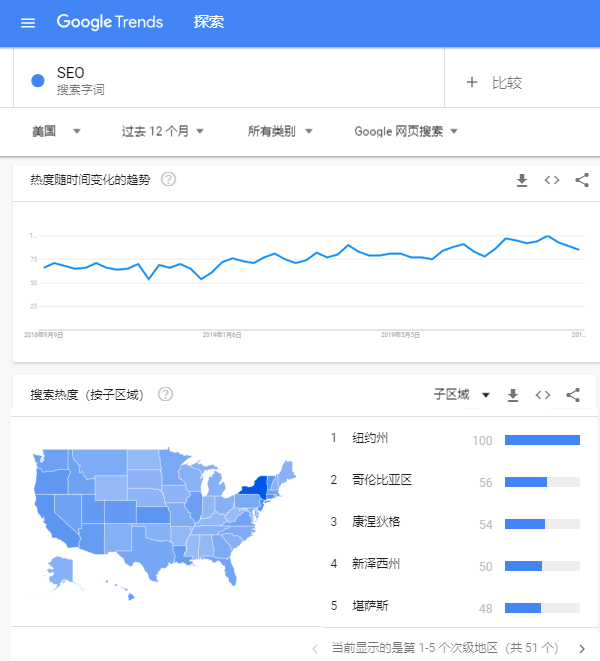Click the 75 y-axis label
This screenshot has height=661, width=600.
pyautogui.click(x=34, y=259)
